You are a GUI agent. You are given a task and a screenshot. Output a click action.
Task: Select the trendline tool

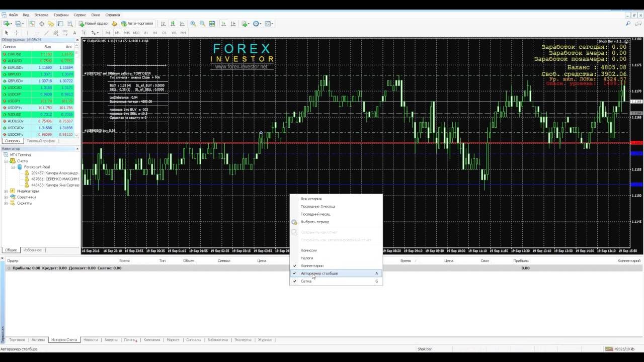[x=46, y=33]
